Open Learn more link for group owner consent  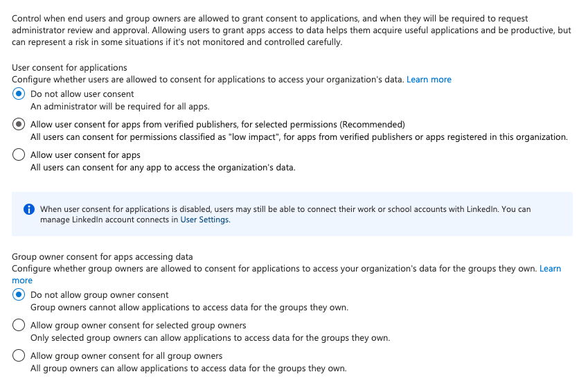pyautogui.click(x=550, y=269)
